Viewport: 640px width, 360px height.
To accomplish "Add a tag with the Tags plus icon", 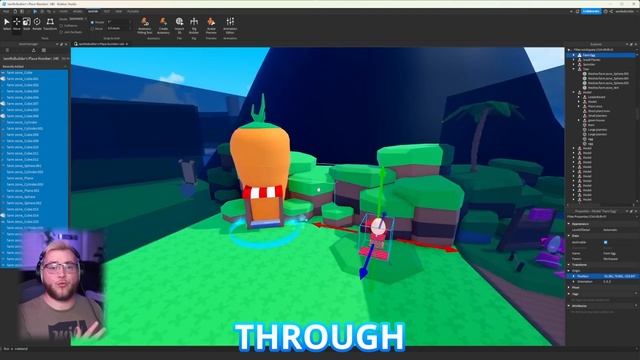I will coord(636,294).
